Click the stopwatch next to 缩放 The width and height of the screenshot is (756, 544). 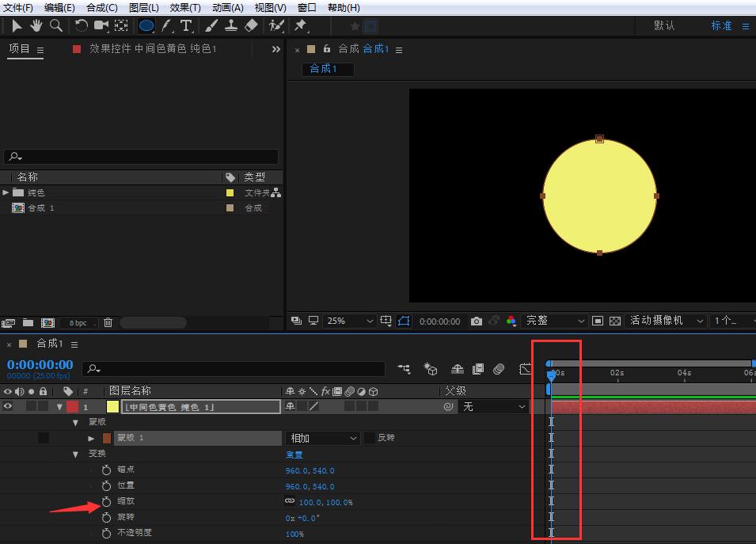[106, 502]
